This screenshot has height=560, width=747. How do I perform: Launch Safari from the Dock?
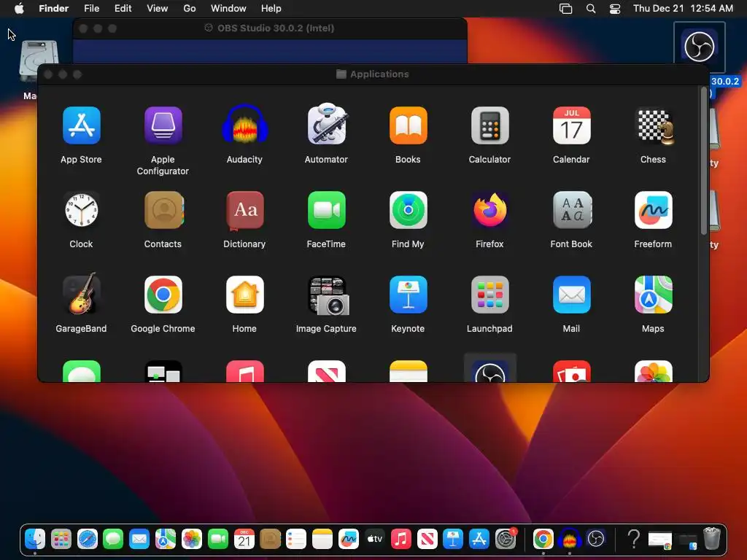[x=88, y=539]
